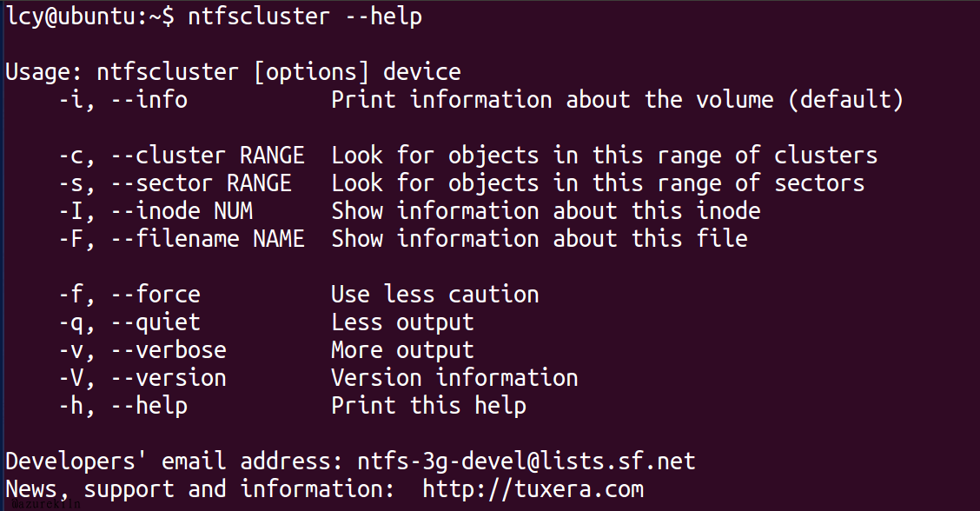
Task: Select the --force option text
Action: pyautogui.click(x=156, y=295)
